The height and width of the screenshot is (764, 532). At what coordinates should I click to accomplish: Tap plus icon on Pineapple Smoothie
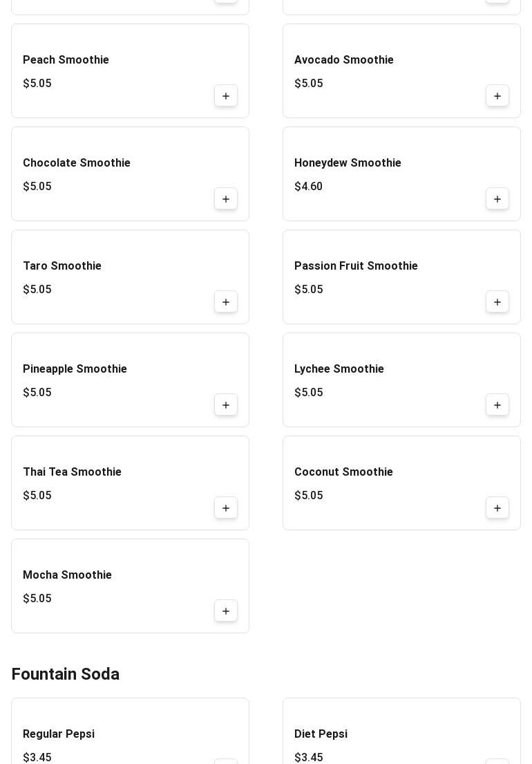226,405
